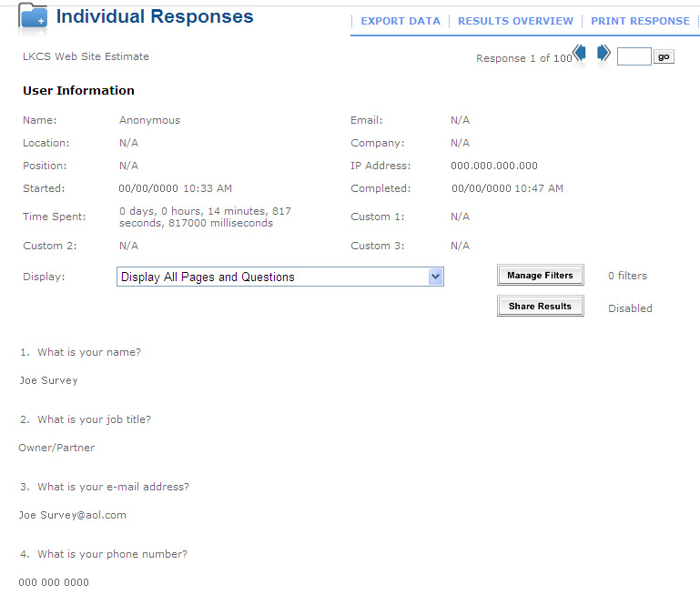The width and height of the screenshot is (700, 615).
Task: Click the 0 filters status text
Action: [x=627, y=276]
